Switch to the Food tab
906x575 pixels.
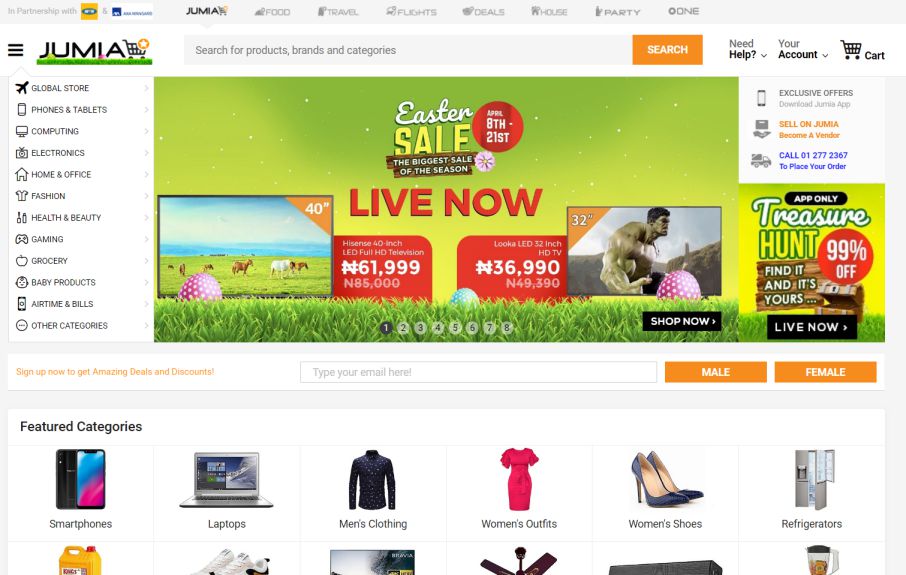[272, 12]
